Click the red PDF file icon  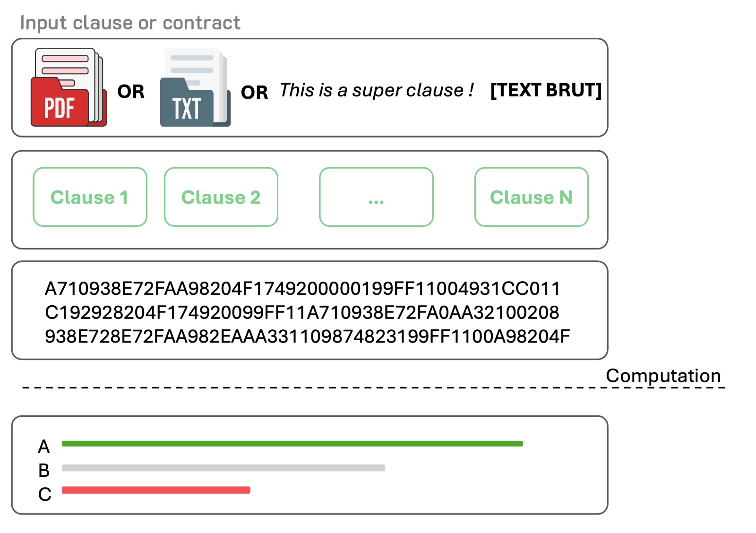point(69,88)
